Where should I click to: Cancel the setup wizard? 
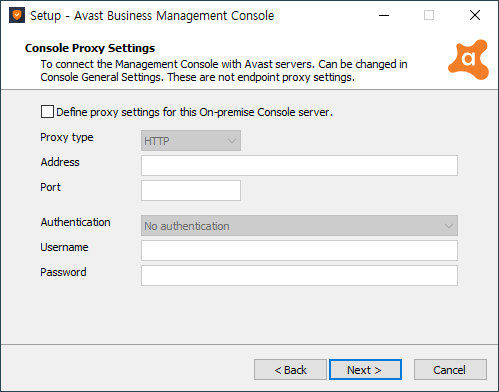[x=450, y=370]
